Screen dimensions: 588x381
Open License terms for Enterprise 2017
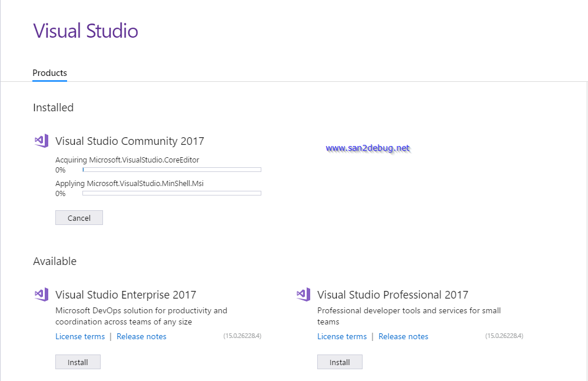(80, 336)
